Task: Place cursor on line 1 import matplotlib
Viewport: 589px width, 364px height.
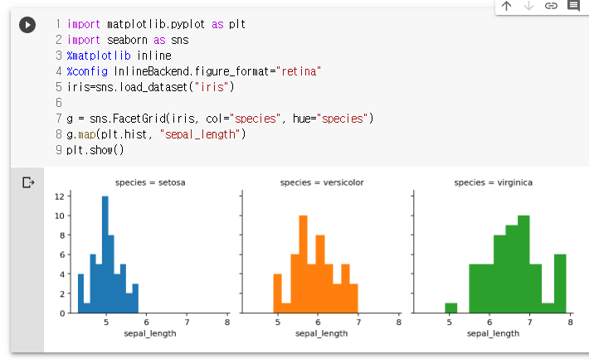Action: click(156, 24)
